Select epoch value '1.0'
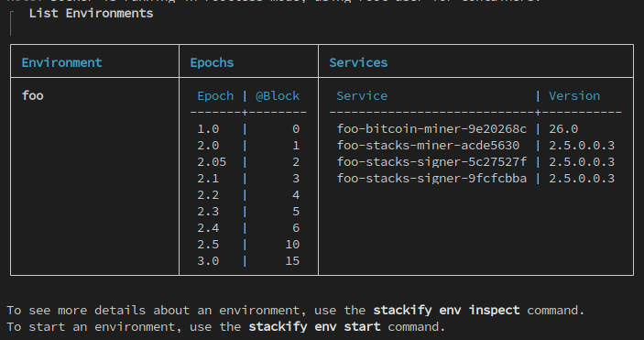Viewport: 644px width, 340px height. click(208, 129)
